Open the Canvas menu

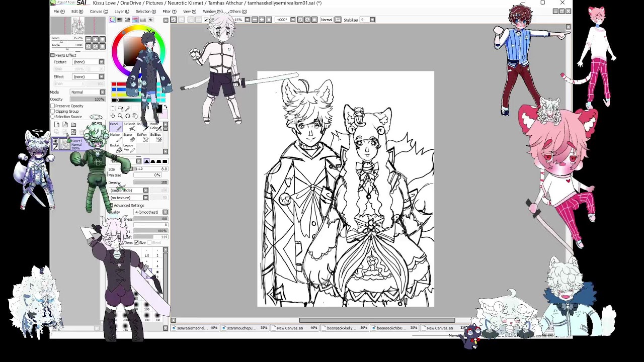tap(98, 11)
